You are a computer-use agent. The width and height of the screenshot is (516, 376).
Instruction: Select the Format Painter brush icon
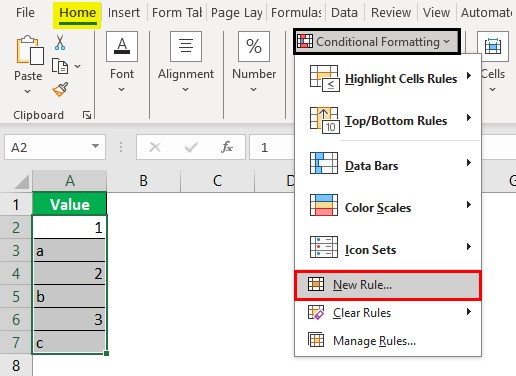point(60,89)
